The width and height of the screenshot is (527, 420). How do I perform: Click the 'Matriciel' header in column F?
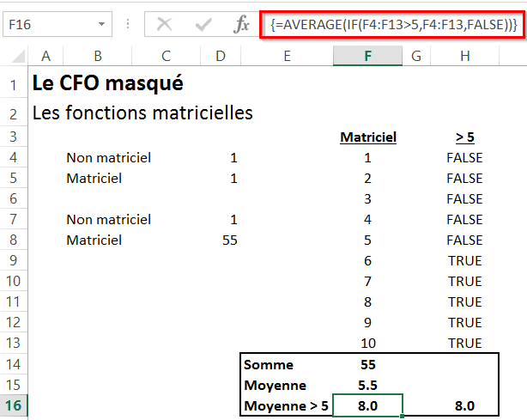point(367,137)
